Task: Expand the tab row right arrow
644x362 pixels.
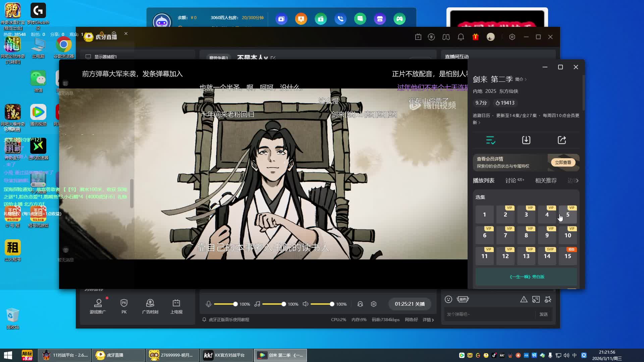Action: point(577,181)
